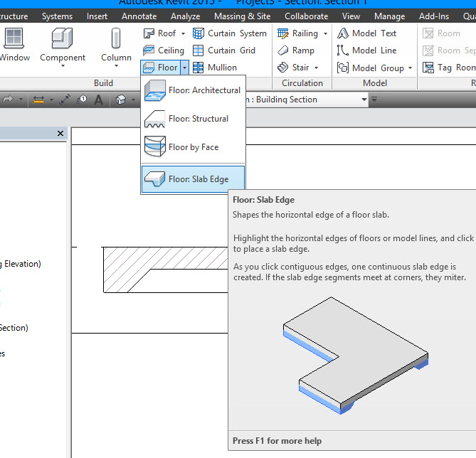Expand the Stair dropdown arrow

tap(317, 68)
